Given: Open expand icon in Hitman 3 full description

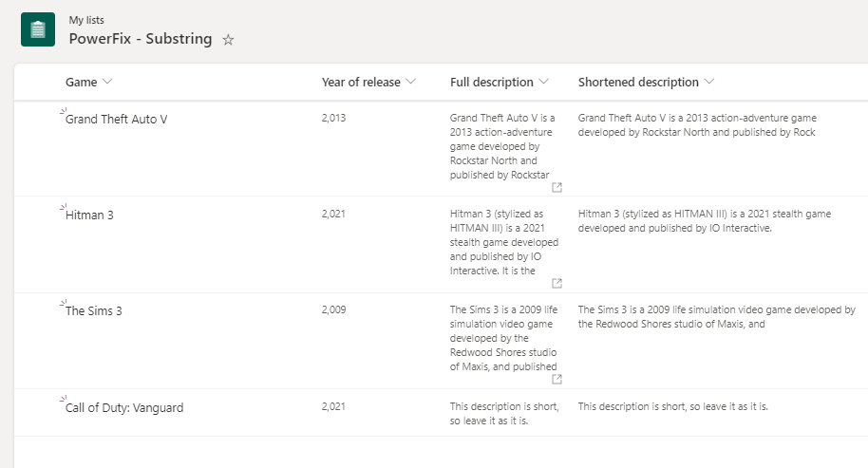Looking at the screenshot, I should [557, 283].
